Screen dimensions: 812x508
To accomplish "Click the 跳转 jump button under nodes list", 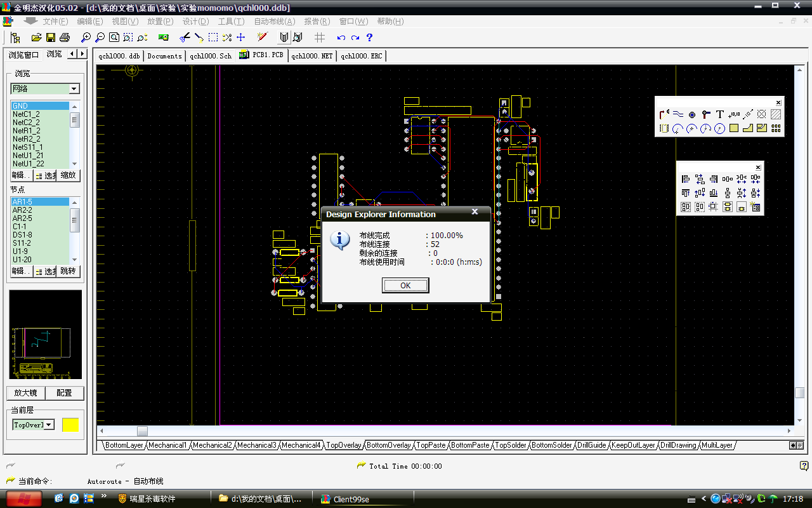I will (68, 271).
